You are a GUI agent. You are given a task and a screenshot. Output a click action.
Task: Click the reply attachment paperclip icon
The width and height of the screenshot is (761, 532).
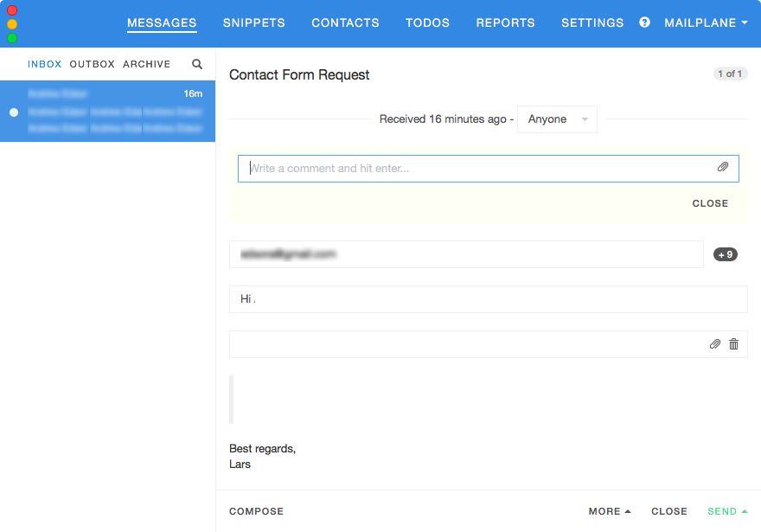click(x=714, y=344)
